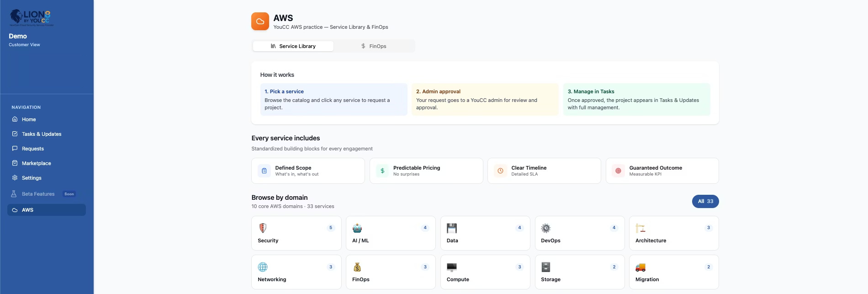Click the AWS cloud icon in sidebar
This screenshot has width=868, height=294.
pos(15,210)
